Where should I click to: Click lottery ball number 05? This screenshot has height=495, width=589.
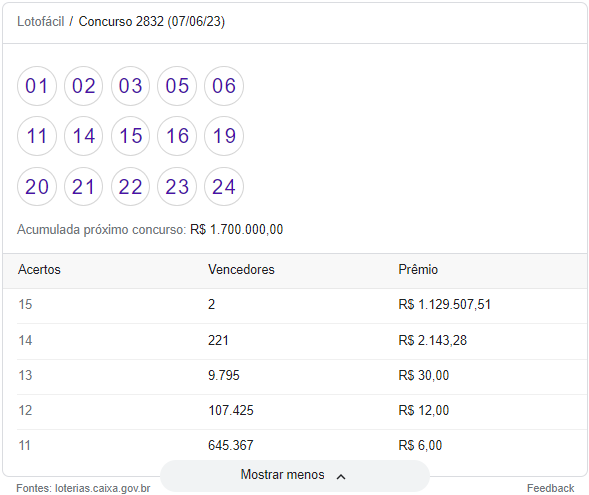point(177,86)
